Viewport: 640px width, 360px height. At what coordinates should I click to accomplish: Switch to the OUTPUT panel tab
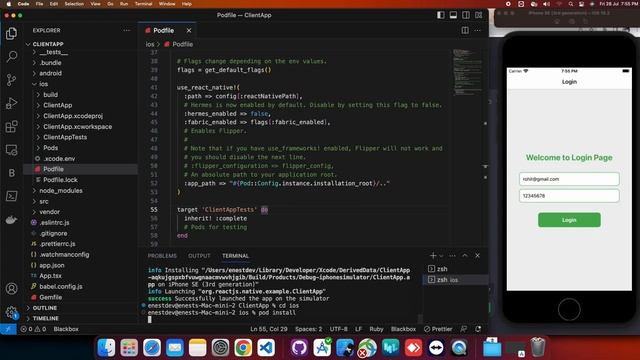(199, 256)
